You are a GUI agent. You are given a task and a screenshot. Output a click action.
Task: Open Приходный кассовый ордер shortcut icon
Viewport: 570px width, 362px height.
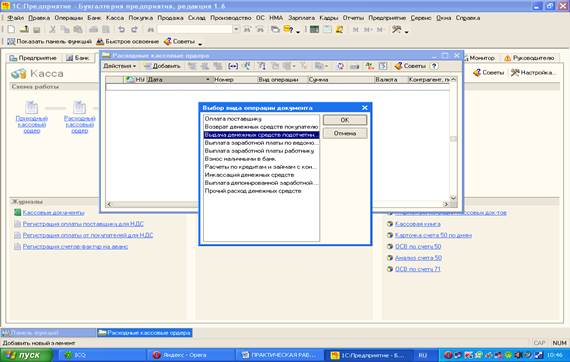[x=32, y=108]
